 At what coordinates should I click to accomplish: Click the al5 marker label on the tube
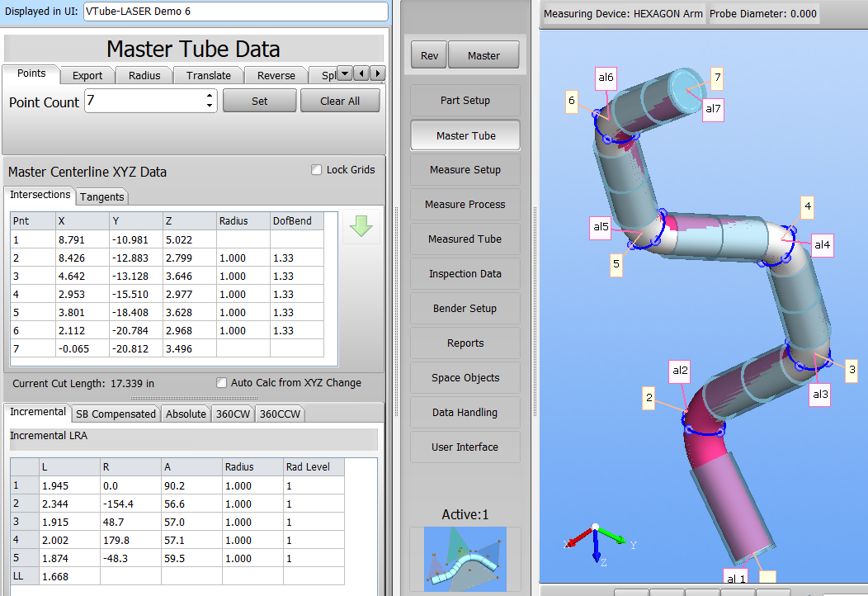(600, 226)
